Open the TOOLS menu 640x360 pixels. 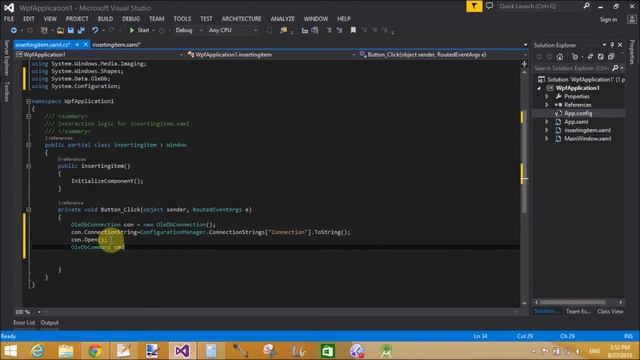click(182, 19)
